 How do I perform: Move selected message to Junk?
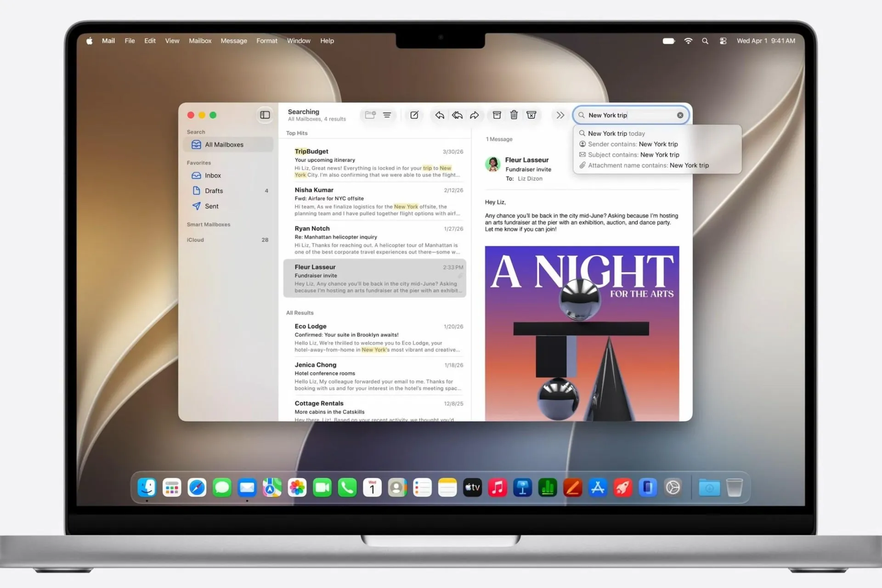pos(531,115)
